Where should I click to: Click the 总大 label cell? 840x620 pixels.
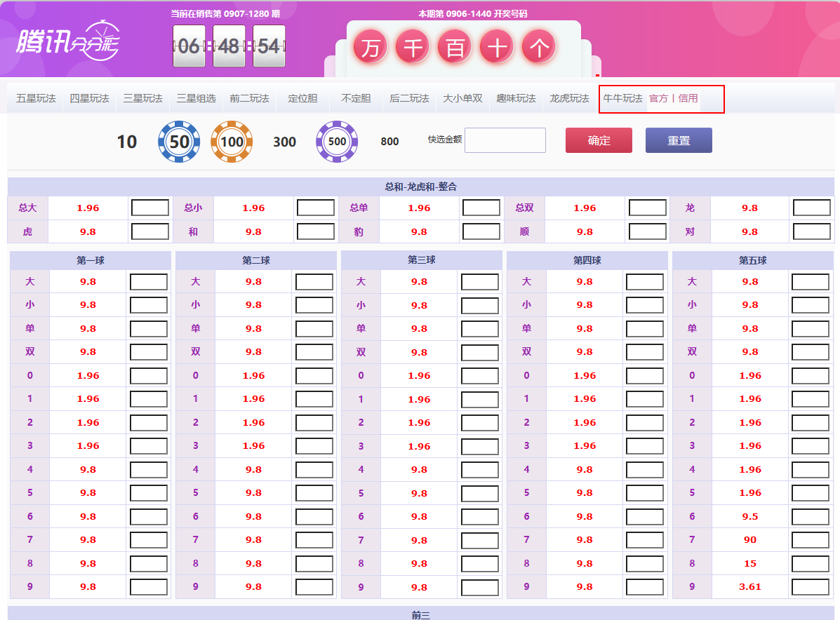click(x=28, y=208)
